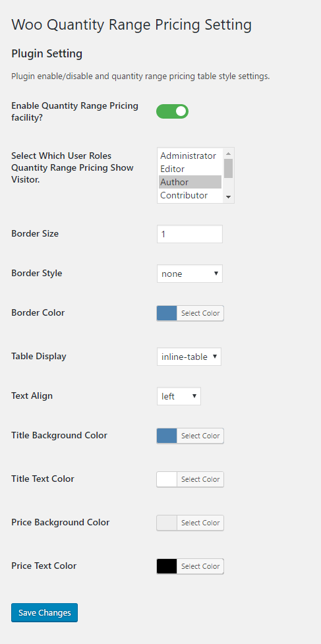Open the Border Style dropdown
321x644 pixels.
[190, 274]
